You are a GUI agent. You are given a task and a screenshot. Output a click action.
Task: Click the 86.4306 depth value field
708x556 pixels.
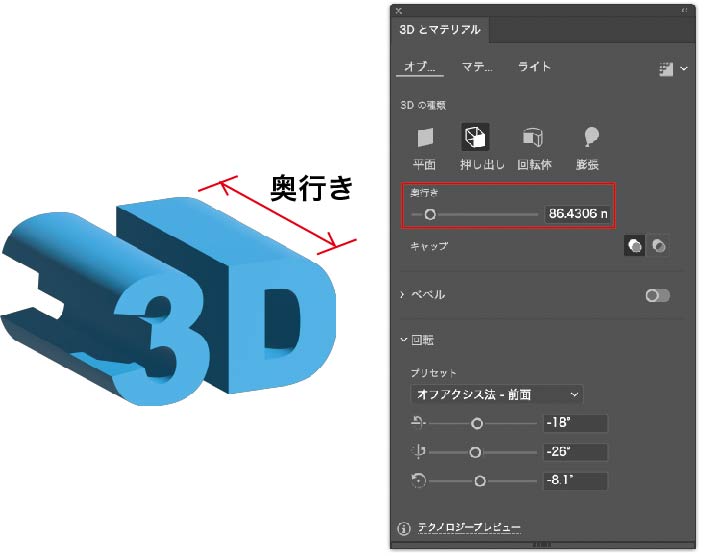pyautogui.click(x=577, y=214)
